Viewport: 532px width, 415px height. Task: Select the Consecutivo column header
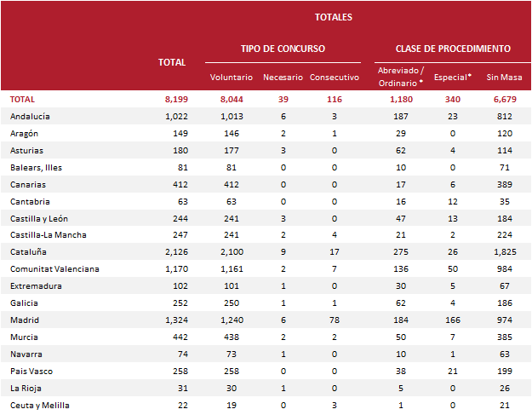(x=335, y=78)
